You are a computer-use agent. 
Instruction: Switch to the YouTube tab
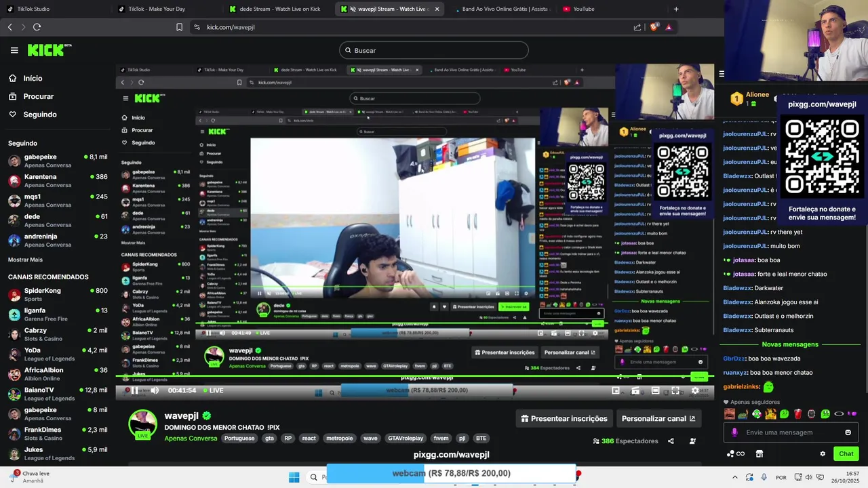612,9
